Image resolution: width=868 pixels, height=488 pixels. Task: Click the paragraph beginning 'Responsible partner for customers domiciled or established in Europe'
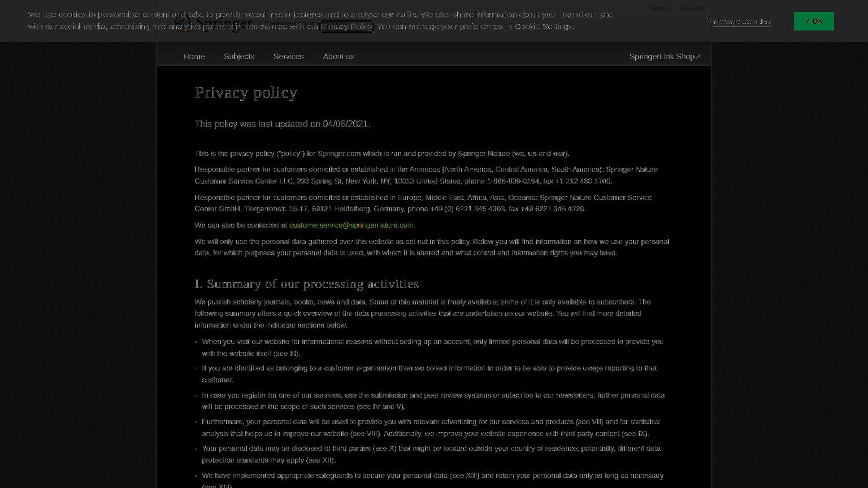tap(423, 203)
